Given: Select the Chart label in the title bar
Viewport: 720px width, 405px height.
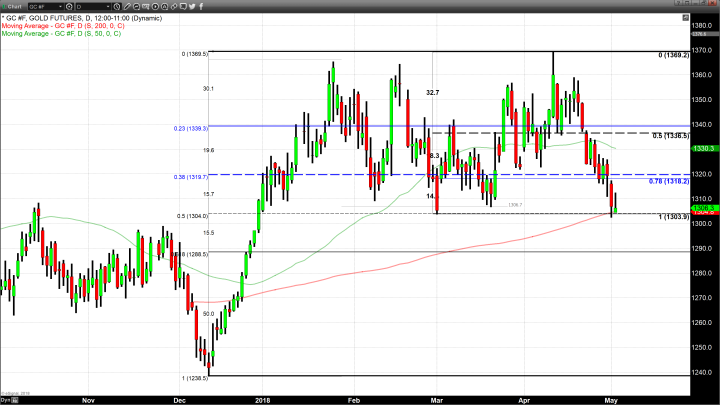Looking at the screenshot, I should (x=13, y=7).
